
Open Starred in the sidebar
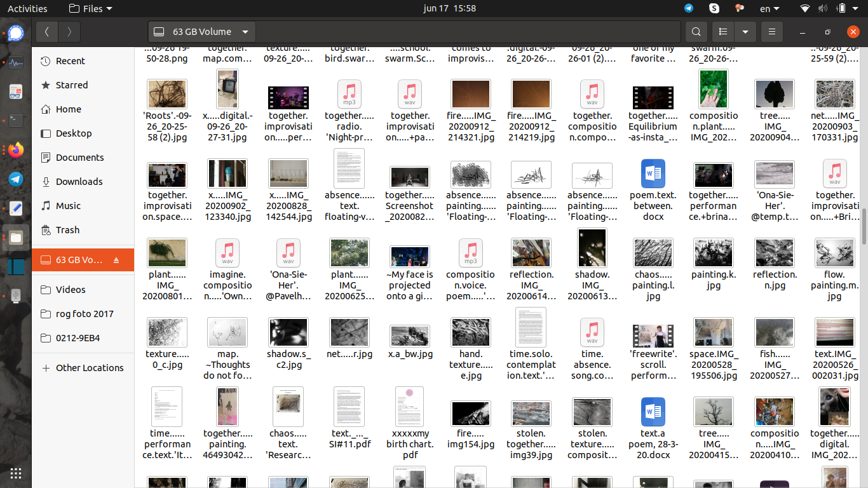point(83,85)
